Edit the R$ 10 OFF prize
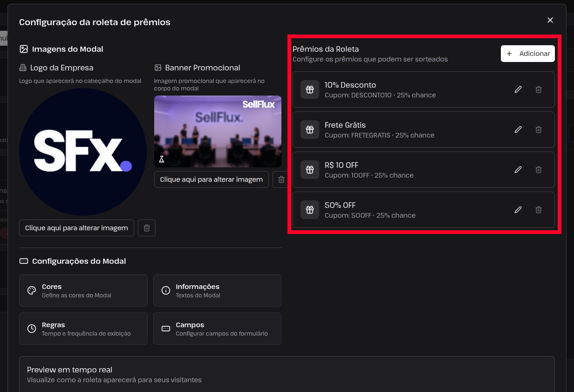 coord(518,170)
